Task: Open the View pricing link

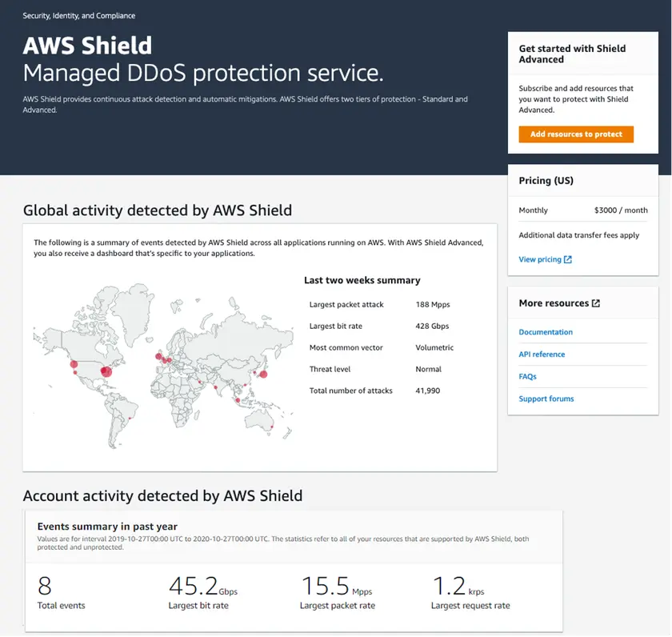Action: (540, 258)
